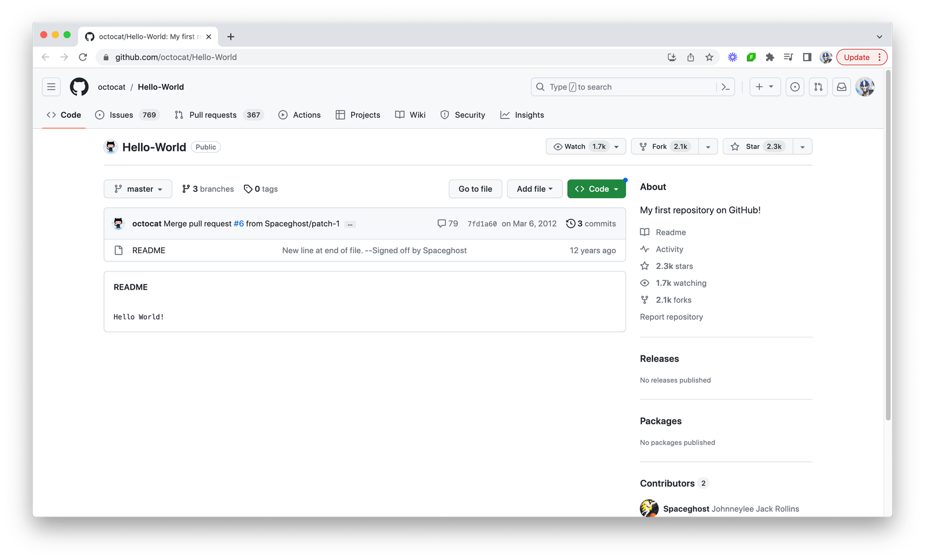The height and width of the screenshot is (560, 925).
Task: Open the Fork options dropdown arrow
Action: pos(708,147)
